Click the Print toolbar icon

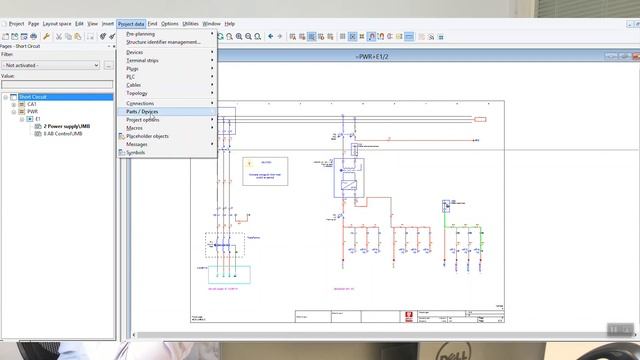tap(34, 37)
